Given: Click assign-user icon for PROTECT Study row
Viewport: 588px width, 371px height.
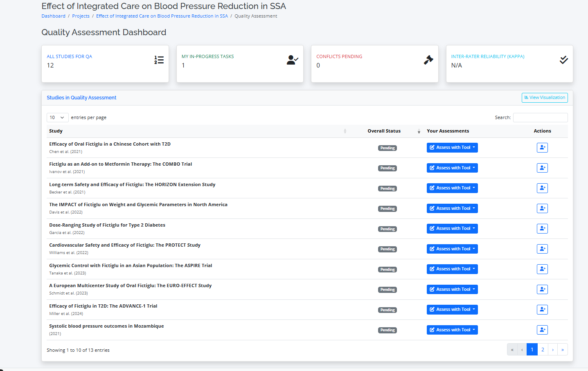Looking at the screenshot, I should coord(542,249).
